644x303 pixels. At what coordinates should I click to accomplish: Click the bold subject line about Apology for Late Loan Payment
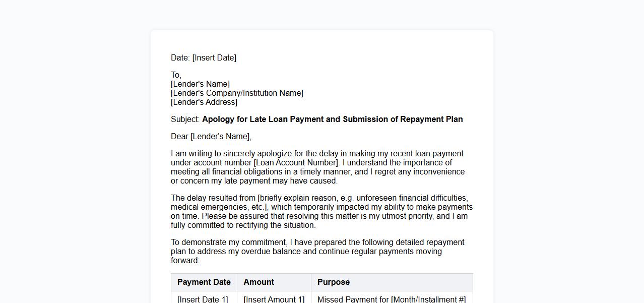coord(332,119)
